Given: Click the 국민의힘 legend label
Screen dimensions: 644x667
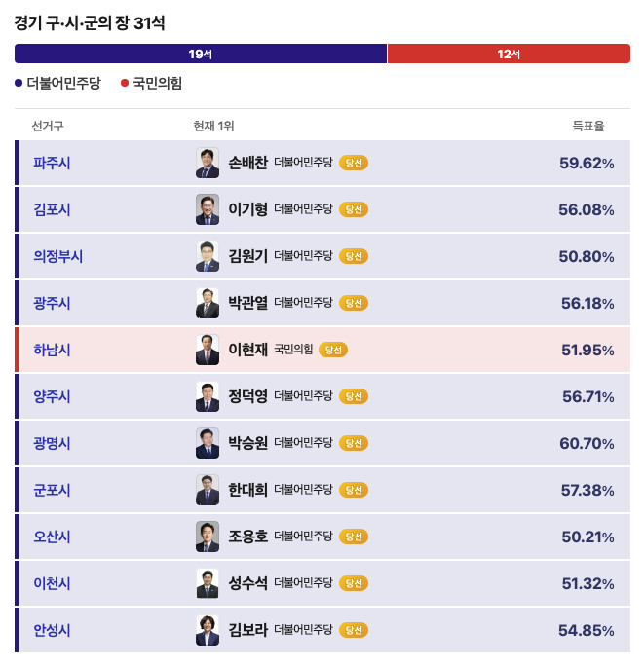Looking at the screenshot, I should click(158, 83).
